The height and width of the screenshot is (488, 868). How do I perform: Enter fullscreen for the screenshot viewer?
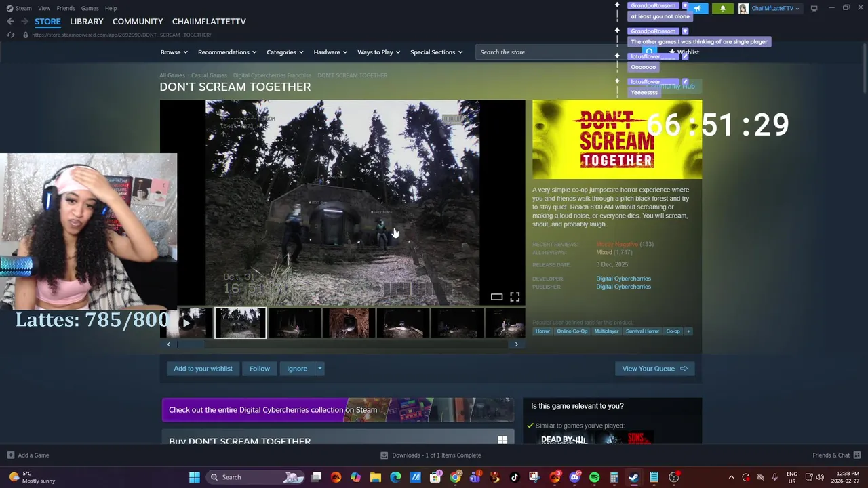(515, 297)
